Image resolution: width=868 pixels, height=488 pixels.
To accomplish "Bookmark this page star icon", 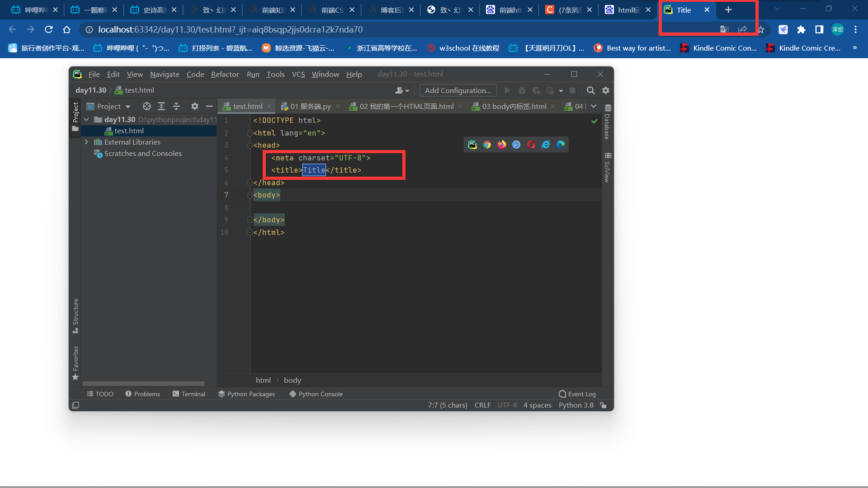I will (761, 29).
